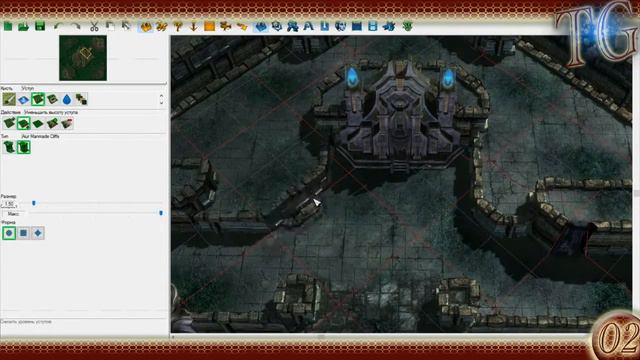
Task: Create a new map document
Action: [8, 27]
